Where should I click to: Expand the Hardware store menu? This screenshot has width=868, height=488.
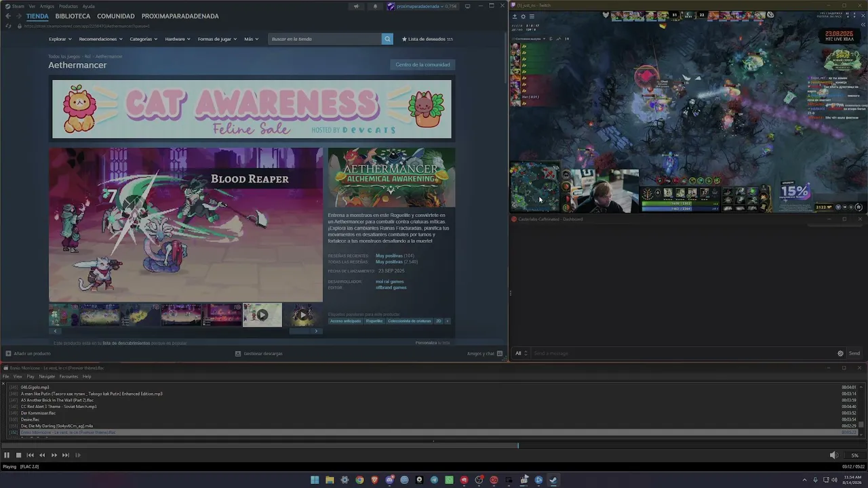178,39
